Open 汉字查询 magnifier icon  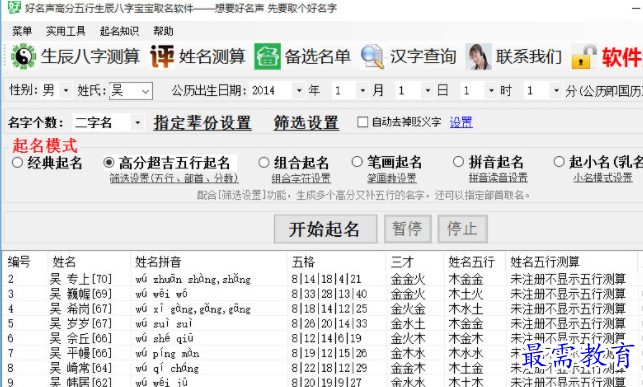tap(372, 56)
